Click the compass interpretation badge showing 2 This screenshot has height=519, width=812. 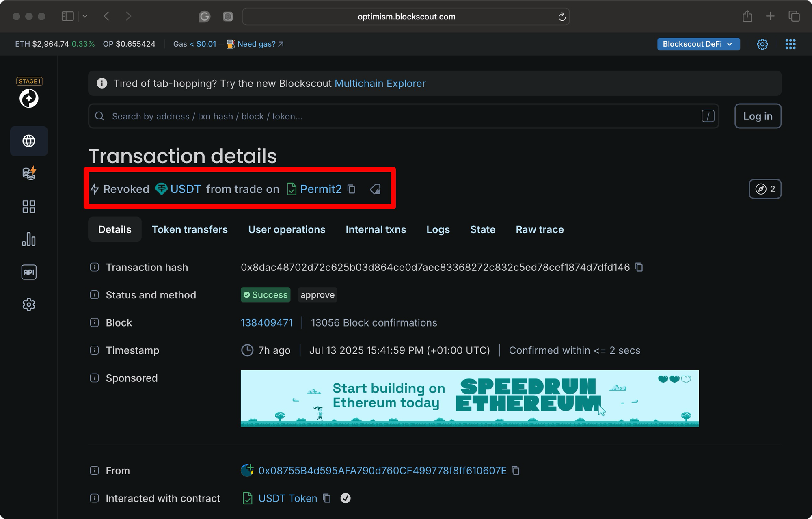pos(765,189)
